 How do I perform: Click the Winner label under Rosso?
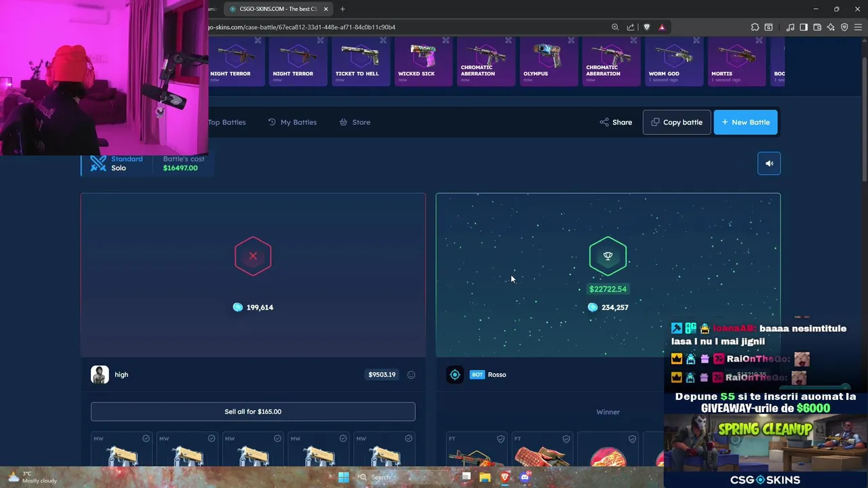point(608,412)
